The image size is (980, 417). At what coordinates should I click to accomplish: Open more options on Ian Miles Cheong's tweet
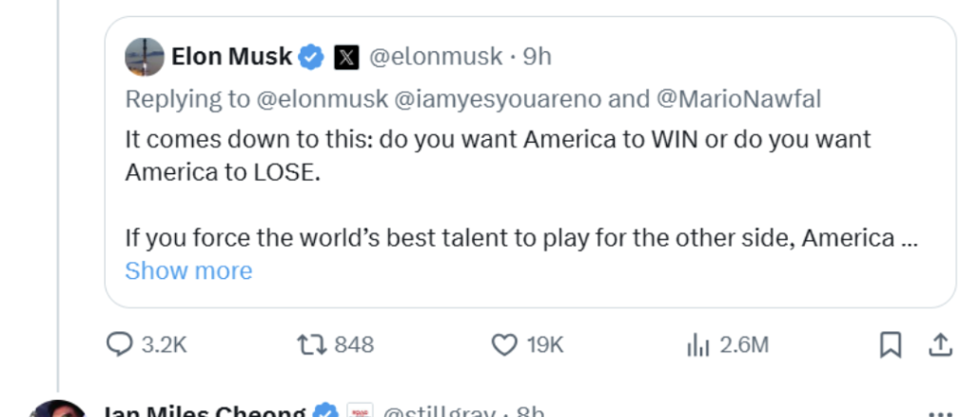pos(938,411)
